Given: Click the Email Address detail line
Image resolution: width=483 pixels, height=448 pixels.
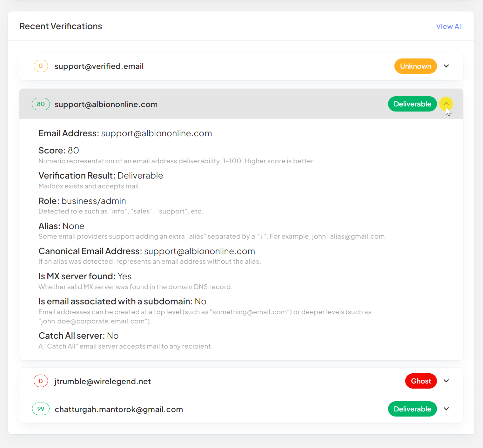Looking at the screenshot, I should (125, 133).
